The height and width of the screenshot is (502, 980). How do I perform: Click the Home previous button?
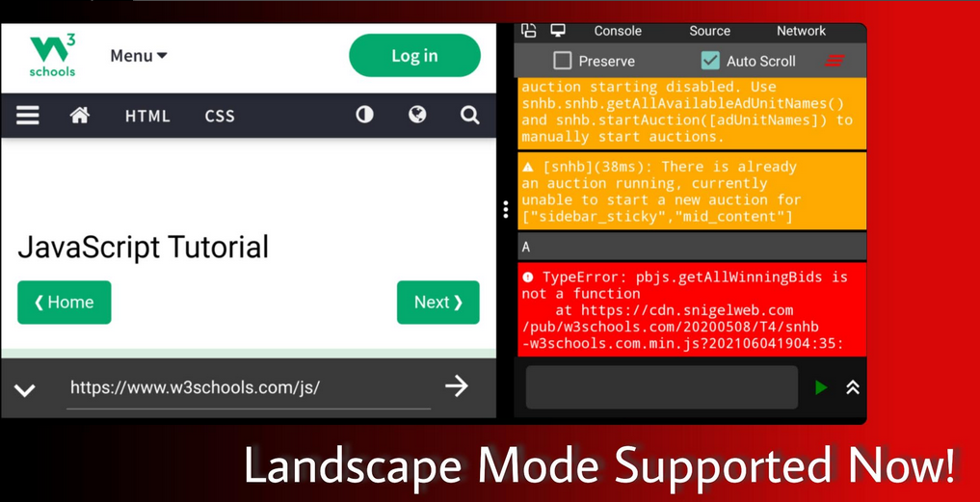(65, 303)
